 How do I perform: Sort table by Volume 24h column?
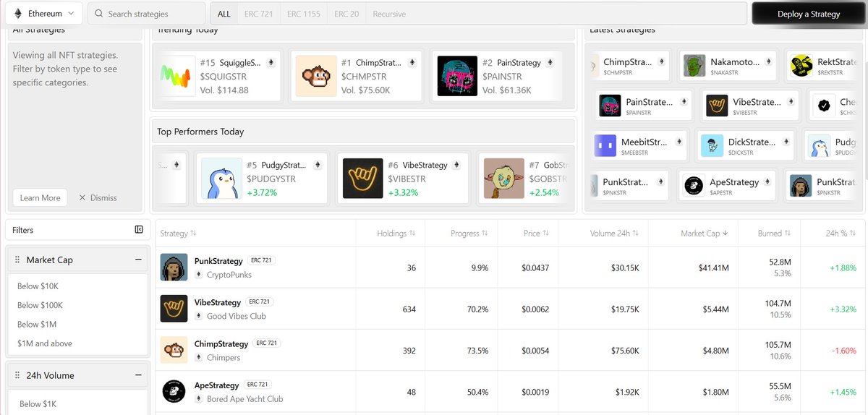tap(615, 234)
